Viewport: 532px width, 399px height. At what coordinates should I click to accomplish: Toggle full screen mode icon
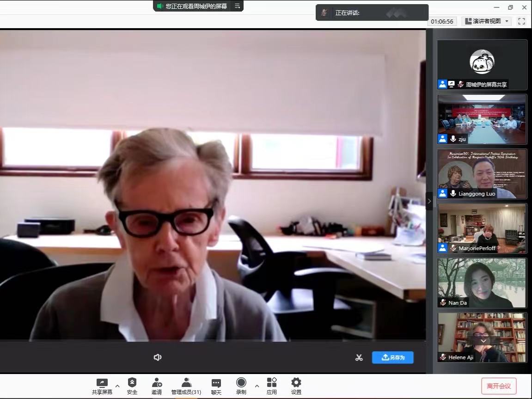522,21
